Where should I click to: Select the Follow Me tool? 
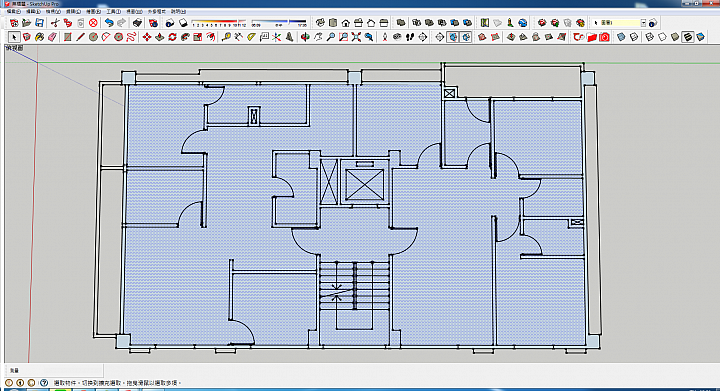(185, 37)
